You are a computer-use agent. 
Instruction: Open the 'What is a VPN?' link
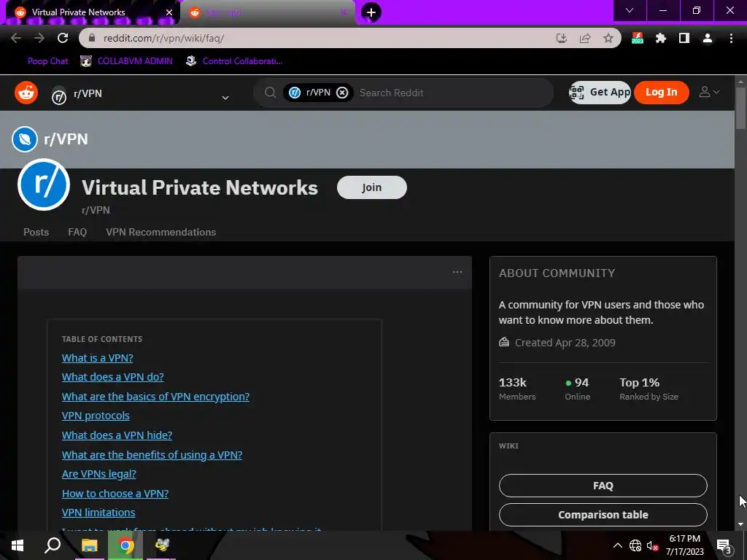97,357
